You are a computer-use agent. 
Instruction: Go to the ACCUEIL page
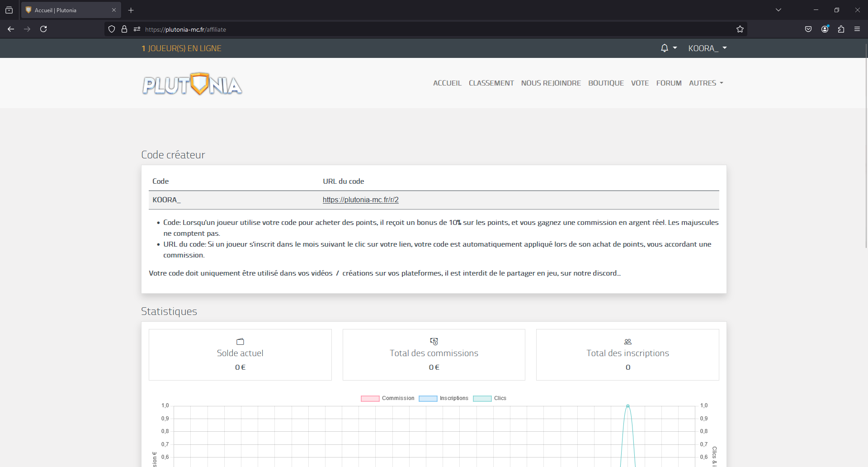click(x=447, y=83)
